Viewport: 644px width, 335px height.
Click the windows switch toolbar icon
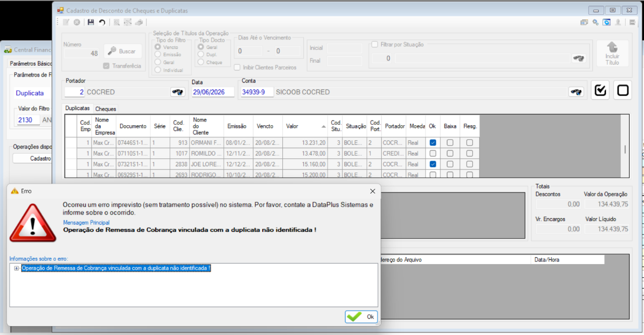click(584, 23)
